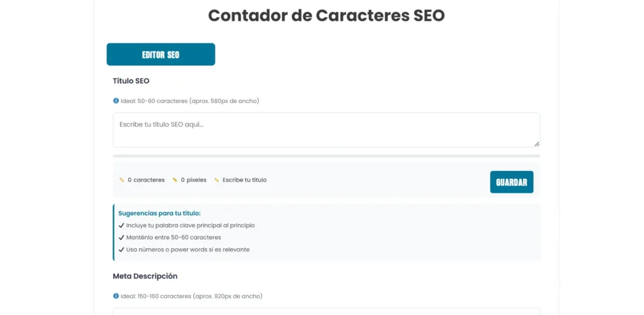Click the resize handle of the title textarea
Screen dimensions: 644x315
536,144
